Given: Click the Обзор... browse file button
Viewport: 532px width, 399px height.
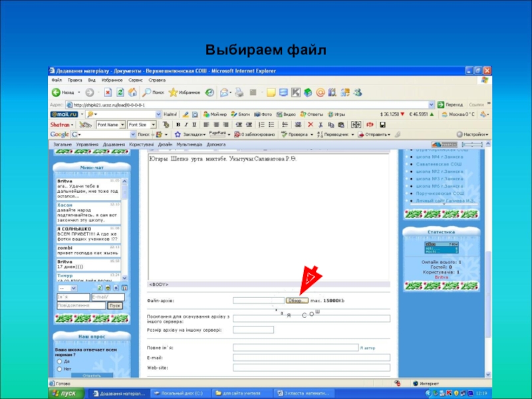Looking at the screenshot, I should (x=297, y=301).
